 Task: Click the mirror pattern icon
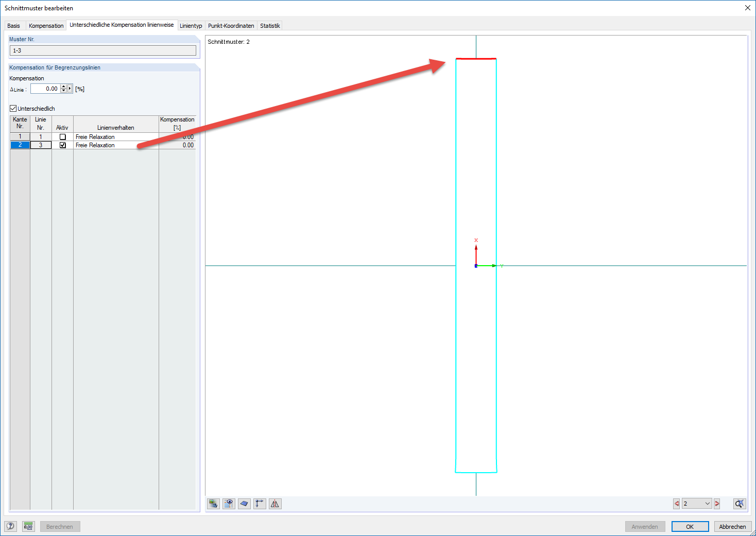[x=275, y=504]
